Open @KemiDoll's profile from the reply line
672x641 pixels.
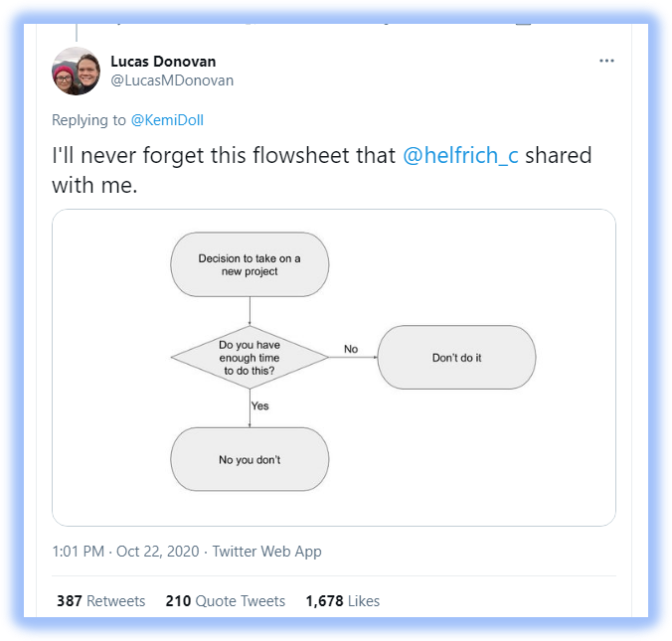click(167, 120)
